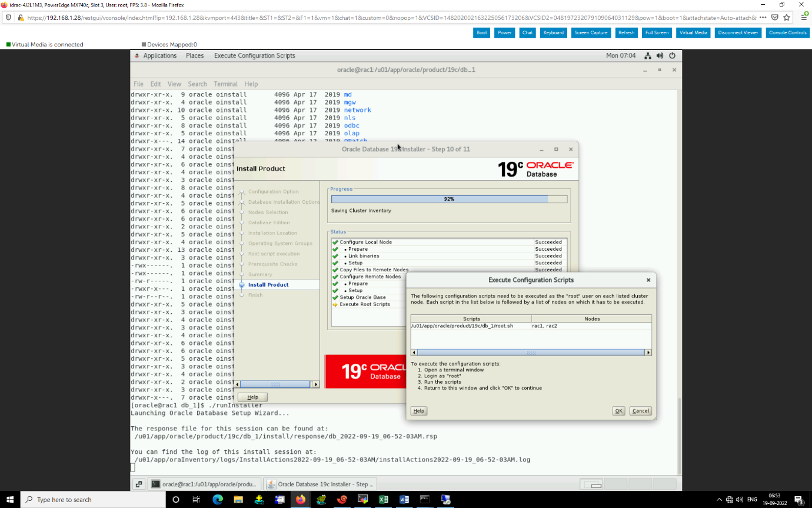Open Microsoft Edge from taskbar
812x508 pixels.
click(x=218, y=500)
